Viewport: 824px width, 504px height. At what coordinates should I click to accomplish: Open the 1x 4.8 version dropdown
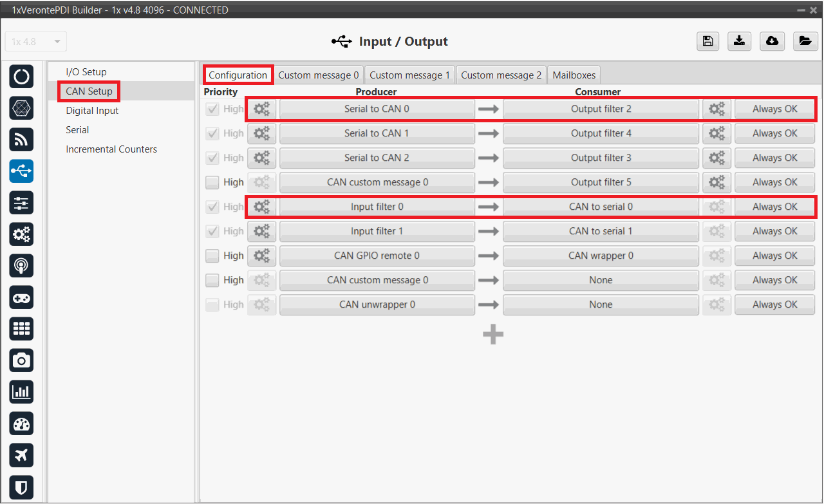(36, 42)
